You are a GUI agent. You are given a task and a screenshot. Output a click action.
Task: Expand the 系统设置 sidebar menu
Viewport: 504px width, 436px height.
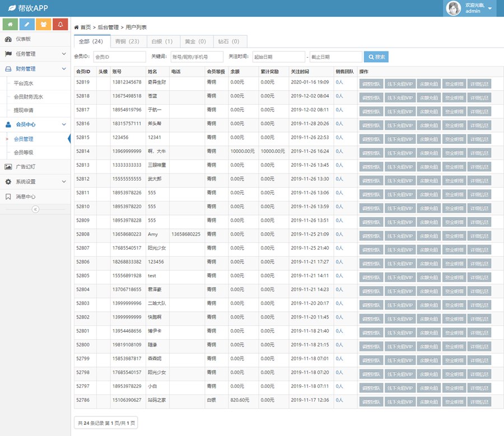35,182
